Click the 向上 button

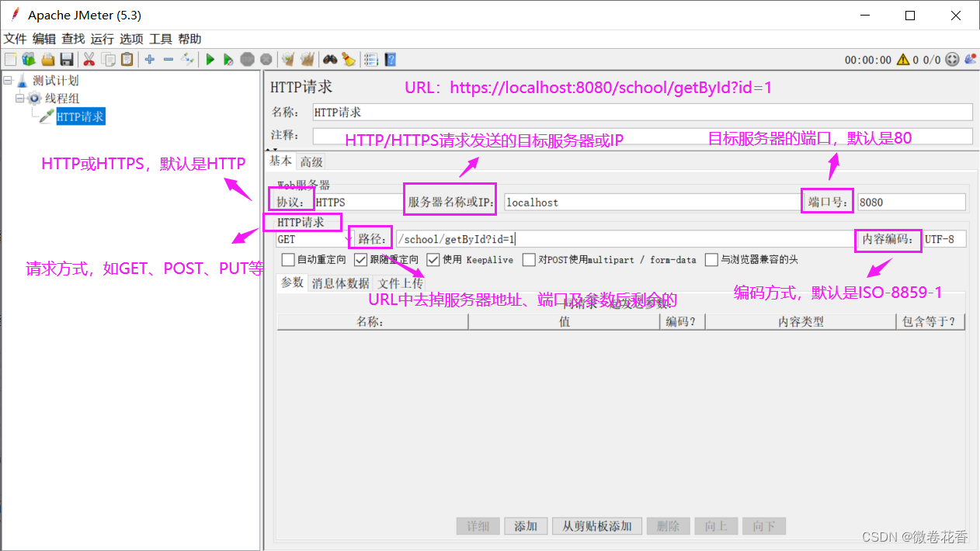coord(716,526)
